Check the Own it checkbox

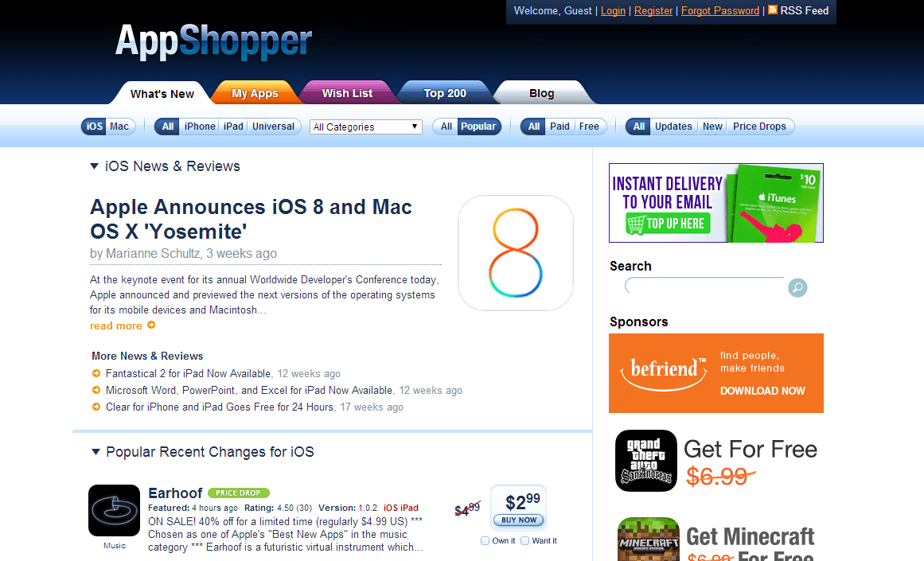485,540
